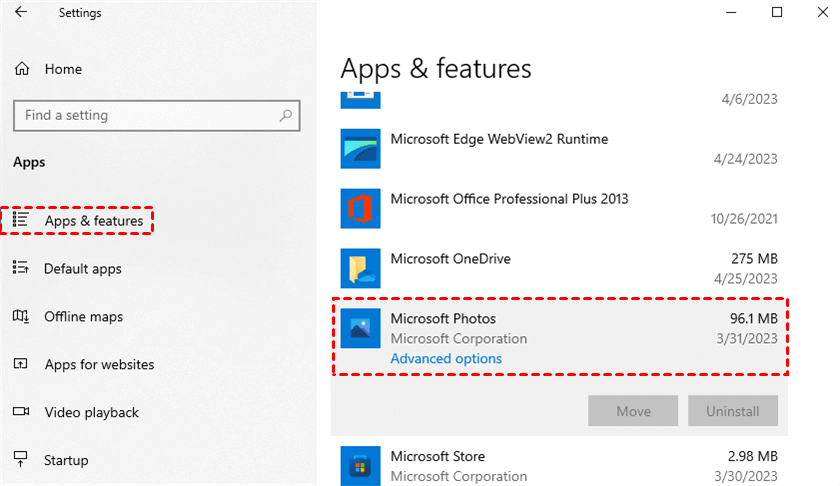
Task: Click the 4/24/2023 install date
Action: point(745,159)
